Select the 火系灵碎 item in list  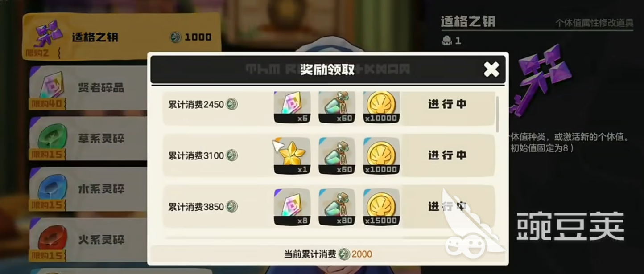click(88, 240)
